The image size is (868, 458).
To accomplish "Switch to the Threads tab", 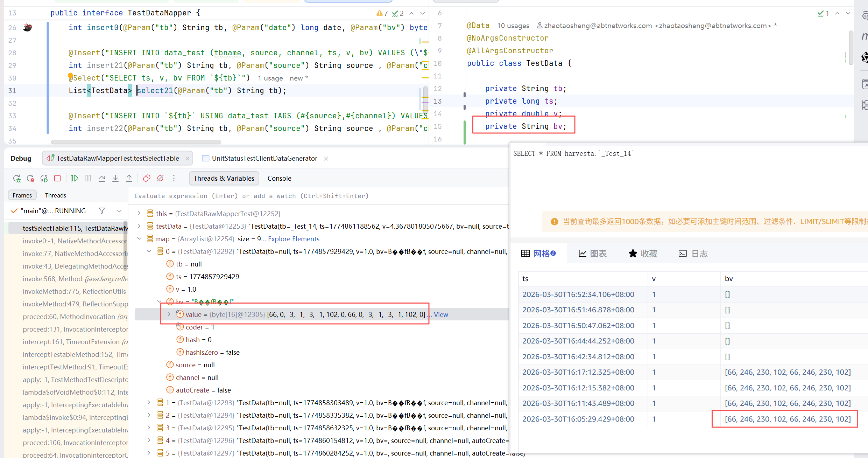I will coord(55,195).
